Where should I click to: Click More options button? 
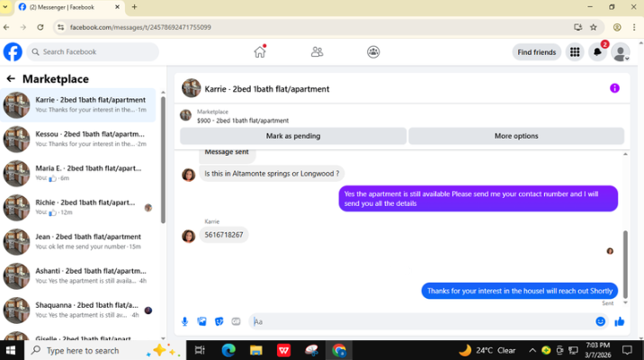click(x=516, y=136)
